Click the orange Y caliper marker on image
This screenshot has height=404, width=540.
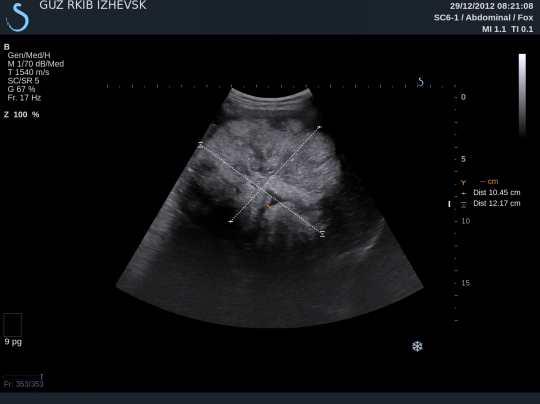pyautogui.click(x=270, y=207)
